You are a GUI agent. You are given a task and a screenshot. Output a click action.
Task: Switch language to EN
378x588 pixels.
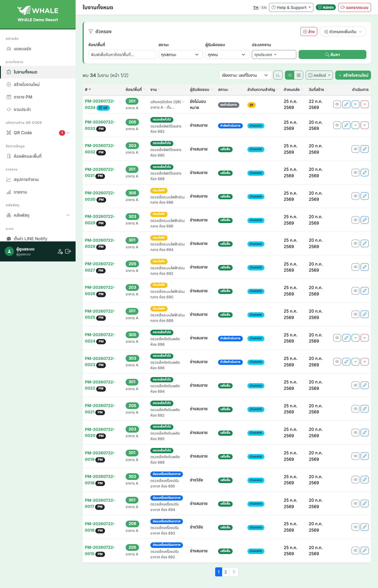[264, 8]
